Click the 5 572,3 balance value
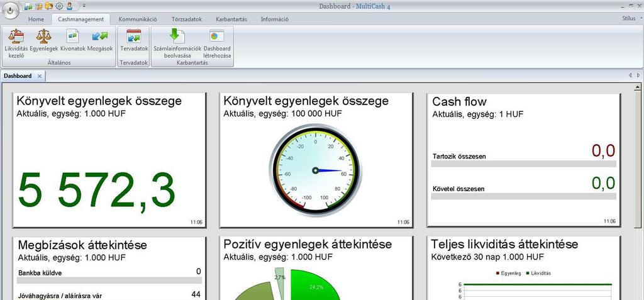644x300 pixels. pos(96,192)
